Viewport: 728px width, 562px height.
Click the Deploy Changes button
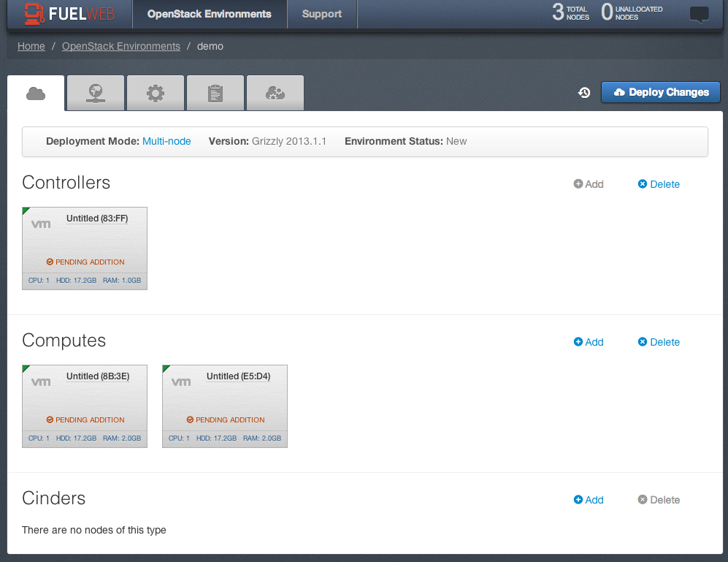(x=660, y=92)
